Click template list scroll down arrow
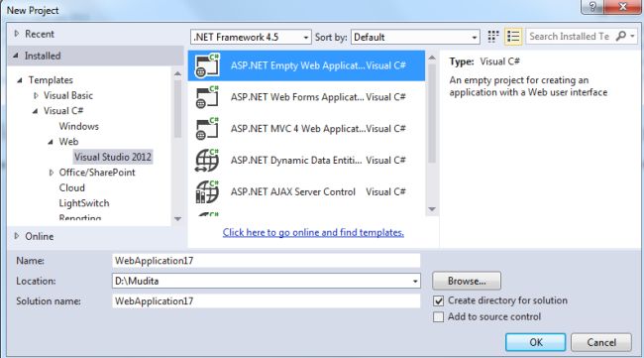The image size is (644, 358). point(432,209)
